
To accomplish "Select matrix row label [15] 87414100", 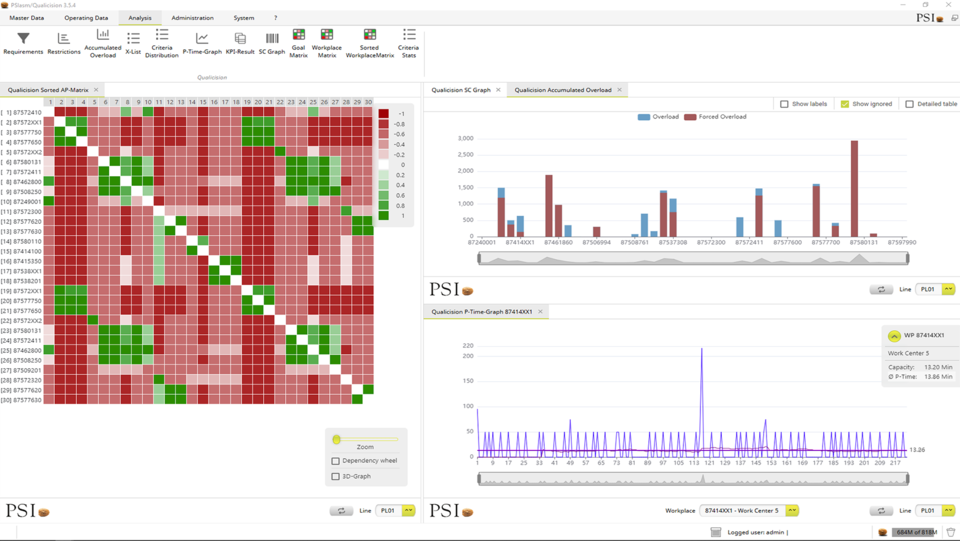I will pyautogui.click(x=21, y=251).
